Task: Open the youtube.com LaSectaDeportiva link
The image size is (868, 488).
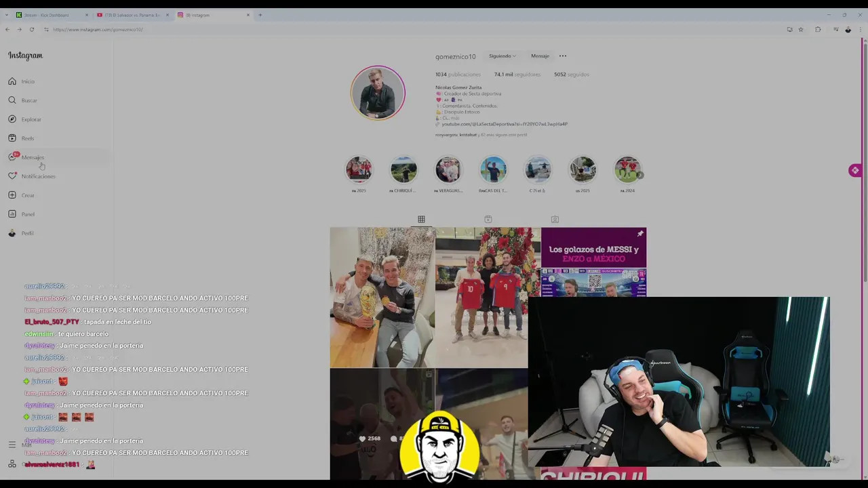Action: (505, 124)
